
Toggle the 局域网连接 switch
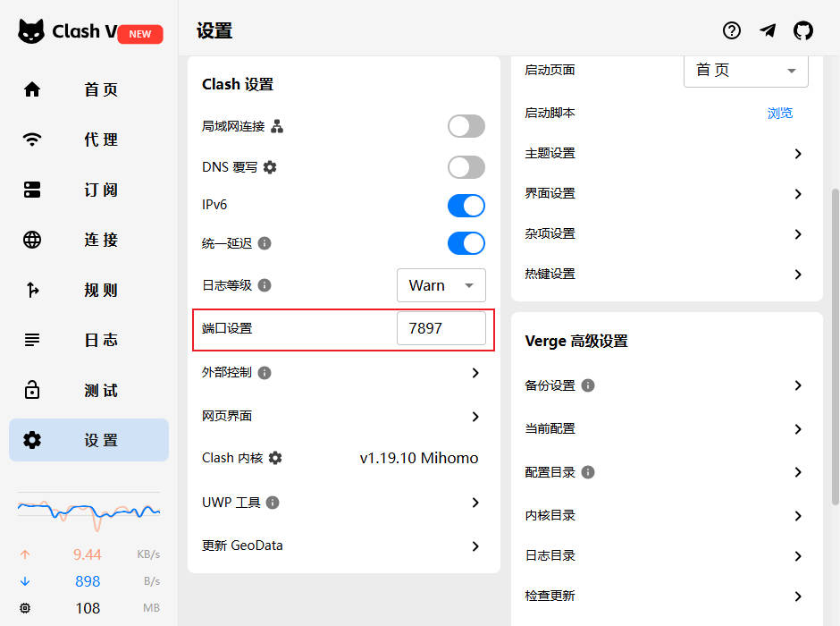pos(466,126)
